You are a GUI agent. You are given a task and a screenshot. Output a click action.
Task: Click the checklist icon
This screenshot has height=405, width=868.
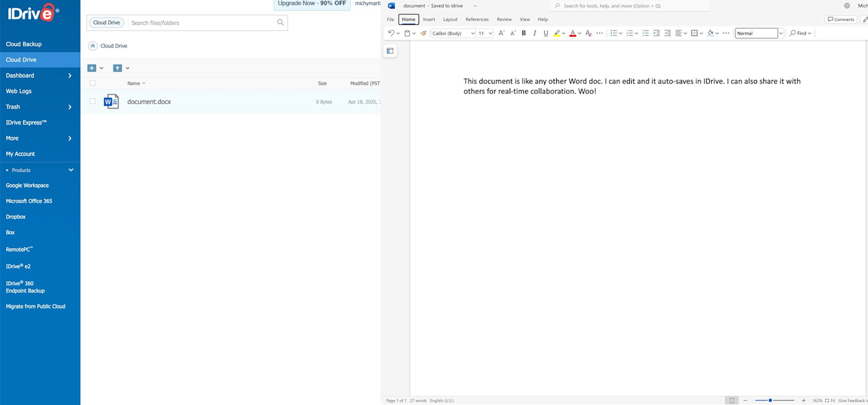(645, 33)
